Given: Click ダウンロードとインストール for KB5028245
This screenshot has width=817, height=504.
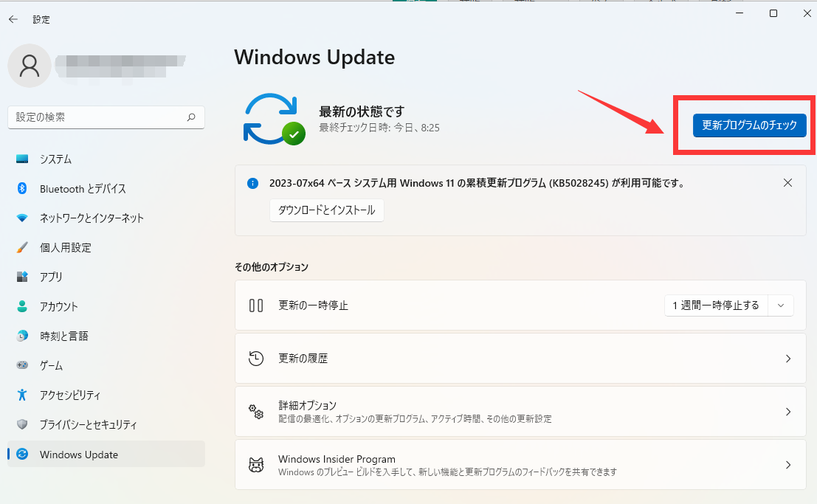Looking at the screenshot, I should click(x=327, y=210).
